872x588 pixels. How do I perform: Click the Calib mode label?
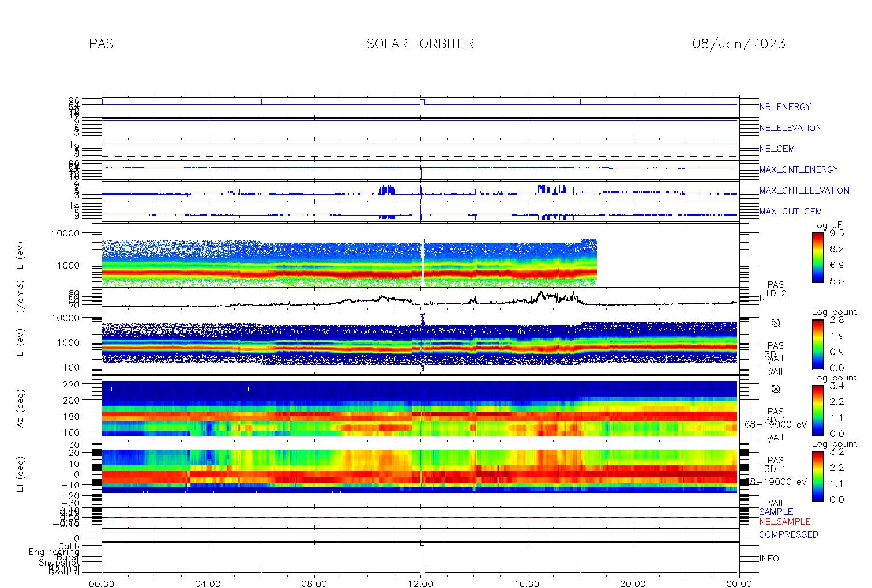pyautogui.click(x=69, y=546)
